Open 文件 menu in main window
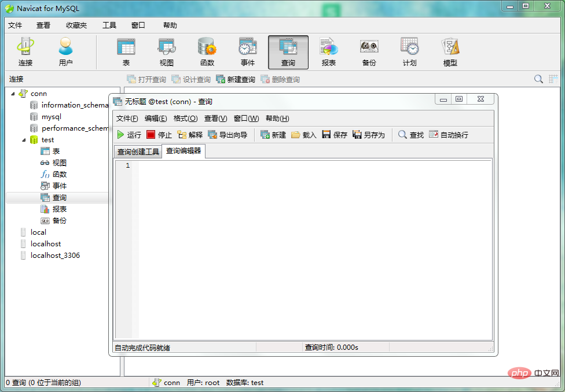Viewport: 565px width, 392px height. (x=15, y=25)
